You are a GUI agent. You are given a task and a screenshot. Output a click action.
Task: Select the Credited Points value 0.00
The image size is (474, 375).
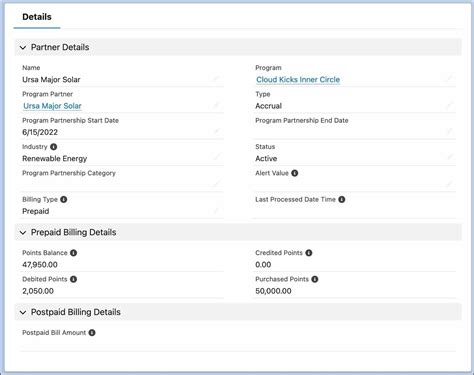pyautogui.click(x=263, y=265)
